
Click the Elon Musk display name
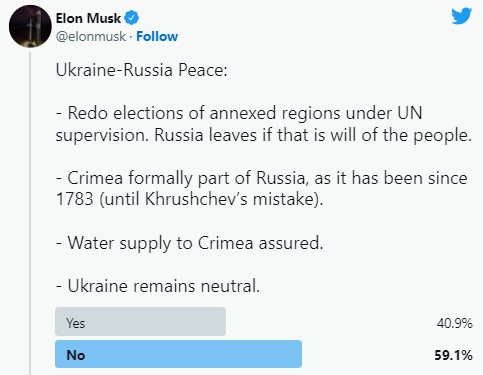pos(88,18)
